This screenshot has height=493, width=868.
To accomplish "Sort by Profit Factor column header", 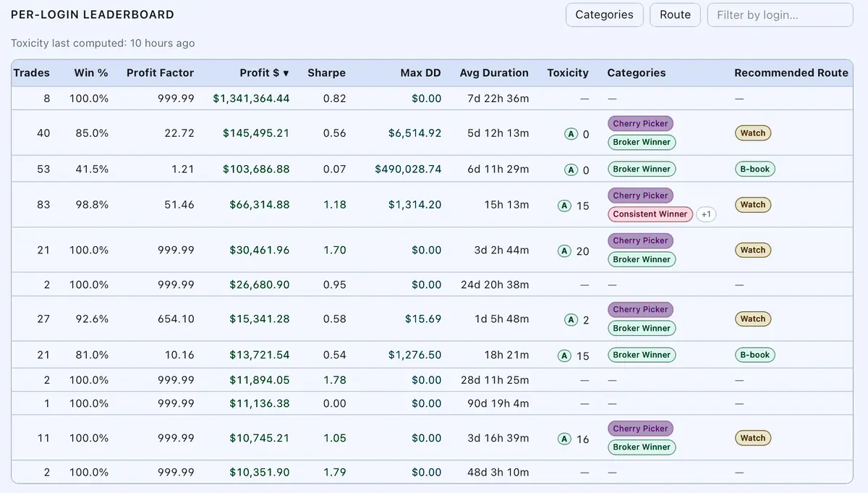I will pyautogui.click(x=160, y=72).
